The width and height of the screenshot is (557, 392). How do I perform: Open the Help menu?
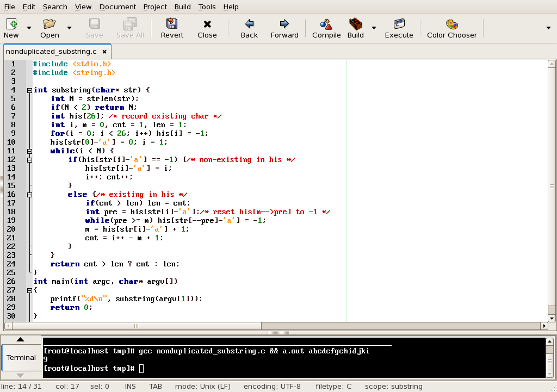click(x=231, y=7)
